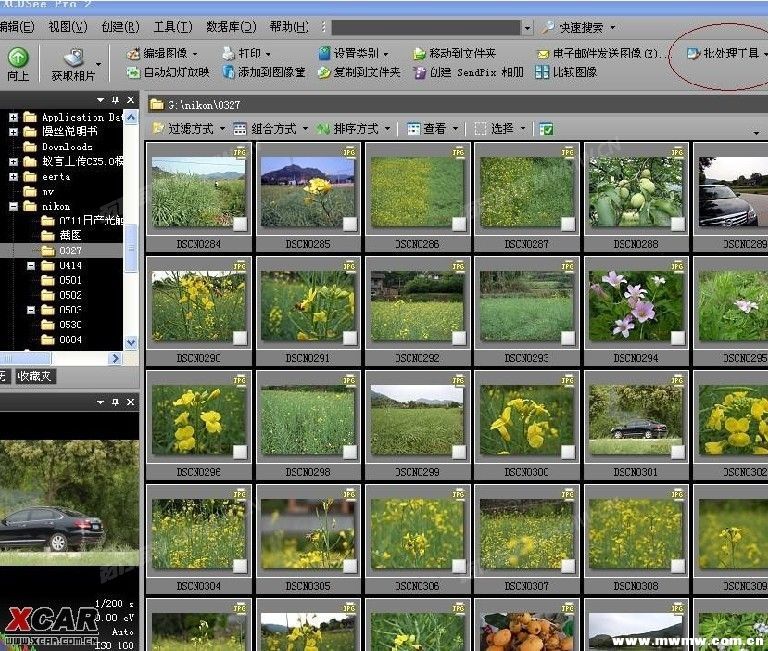
Task: Expand the Application Data folder node
Action: click(14, 118)
